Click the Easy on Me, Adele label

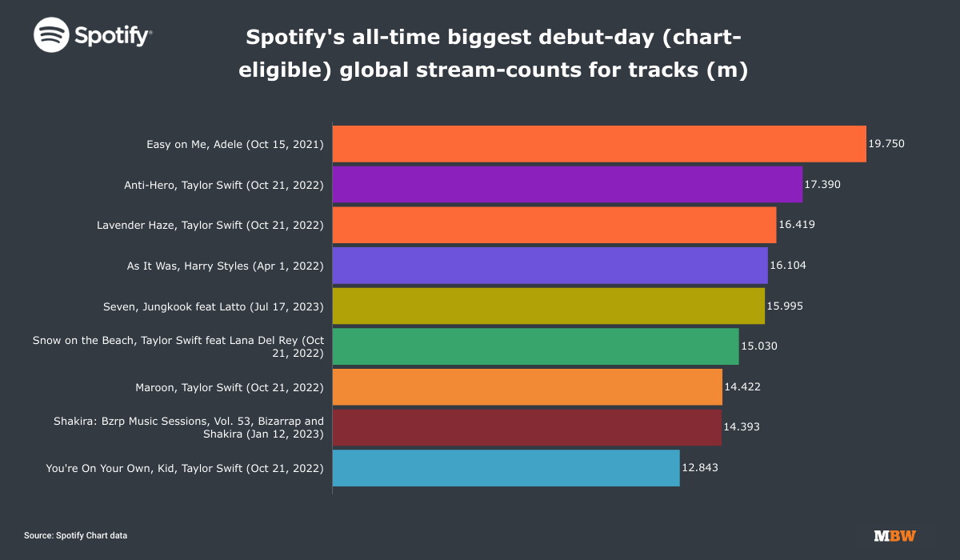point(235,144)
